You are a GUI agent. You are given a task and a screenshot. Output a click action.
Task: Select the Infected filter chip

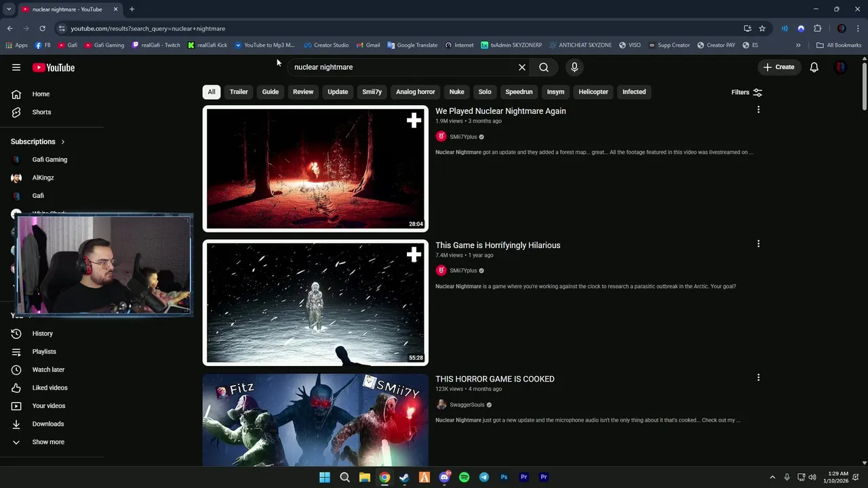tap(634, 92)
